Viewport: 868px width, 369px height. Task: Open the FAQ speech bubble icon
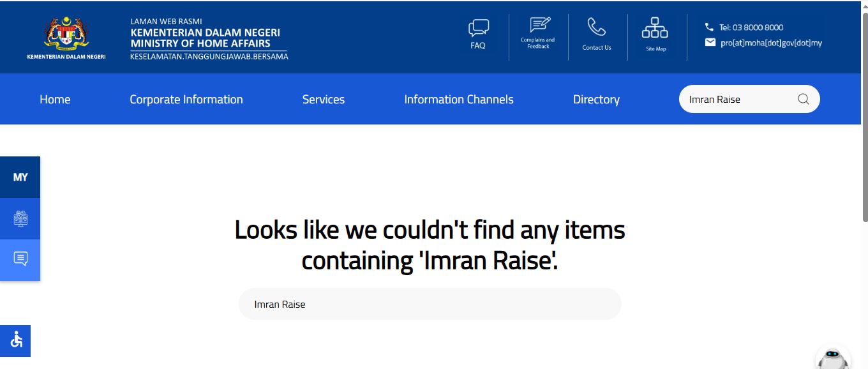coord(478,28)
